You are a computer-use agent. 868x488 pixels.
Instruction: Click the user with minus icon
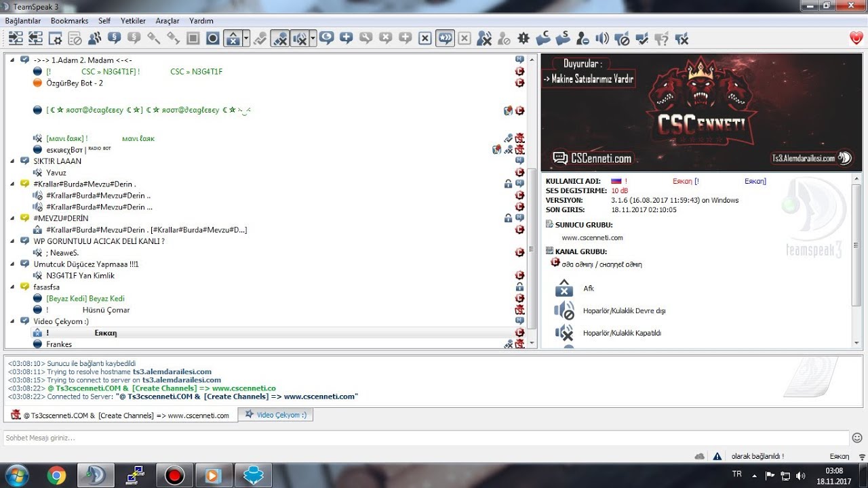click(x=583, y=39)
